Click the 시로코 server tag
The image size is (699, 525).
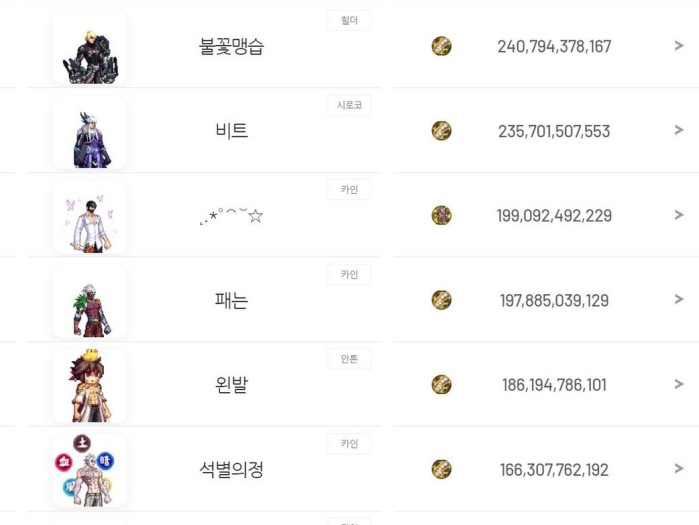(x=349, y=105)
